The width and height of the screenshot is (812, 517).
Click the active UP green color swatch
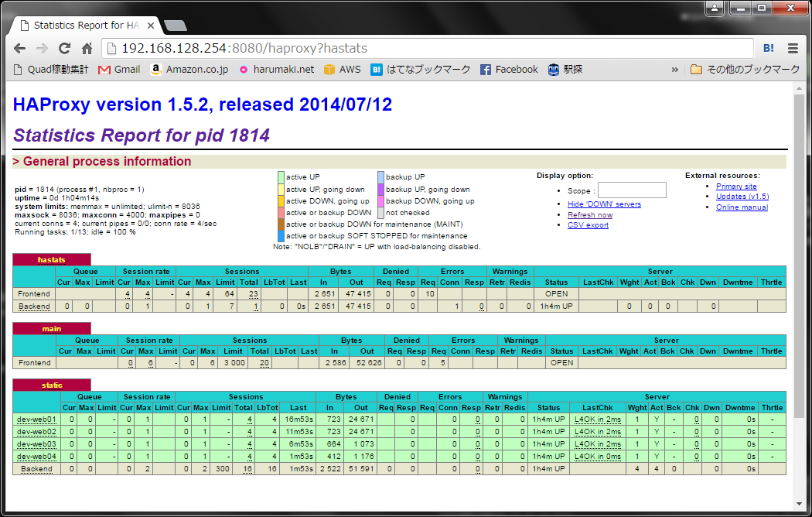(281, 177)
